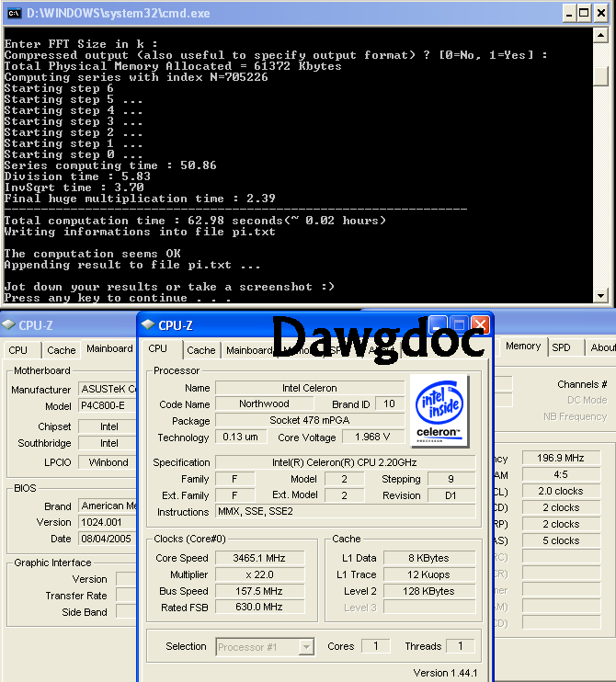Click the 1.968 V core voltage value
This screenshot has width=616, height=682.
[372, 437]
